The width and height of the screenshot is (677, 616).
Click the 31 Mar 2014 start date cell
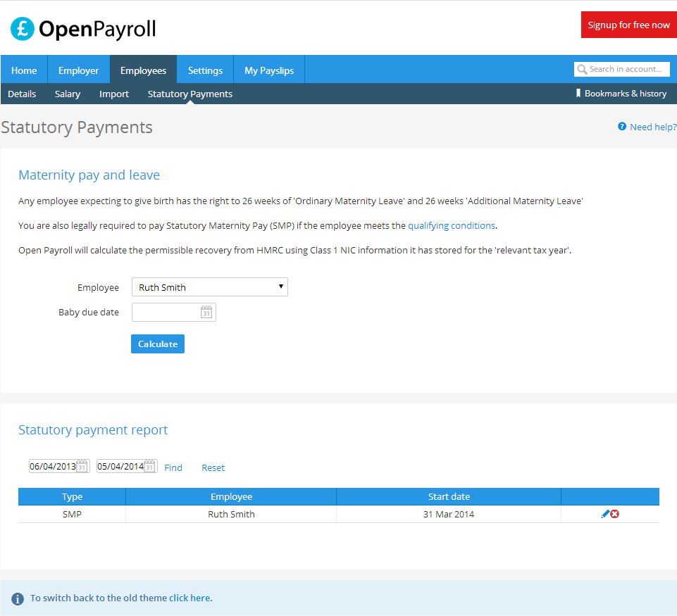(449, 514)
